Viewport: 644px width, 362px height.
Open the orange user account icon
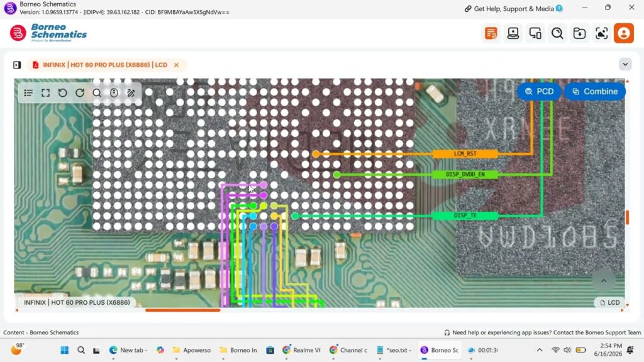click(x=624, y=33)
